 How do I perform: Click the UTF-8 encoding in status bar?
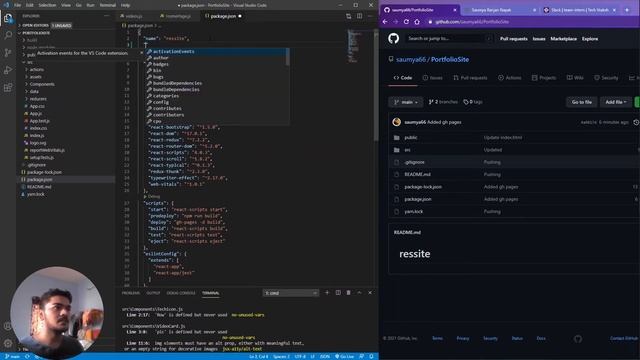click(x=300, y=356)
